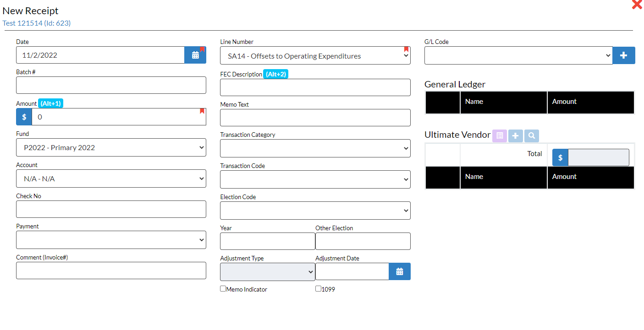The height and width of the screenshot is (330, 644).
Task: Click the Check No input field
Action: click(111, 209)
